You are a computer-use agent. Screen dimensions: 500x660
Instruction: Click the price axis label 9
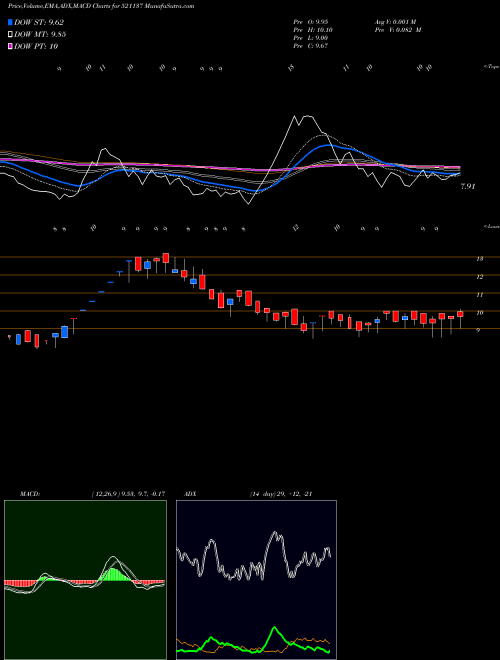[478, 331]
